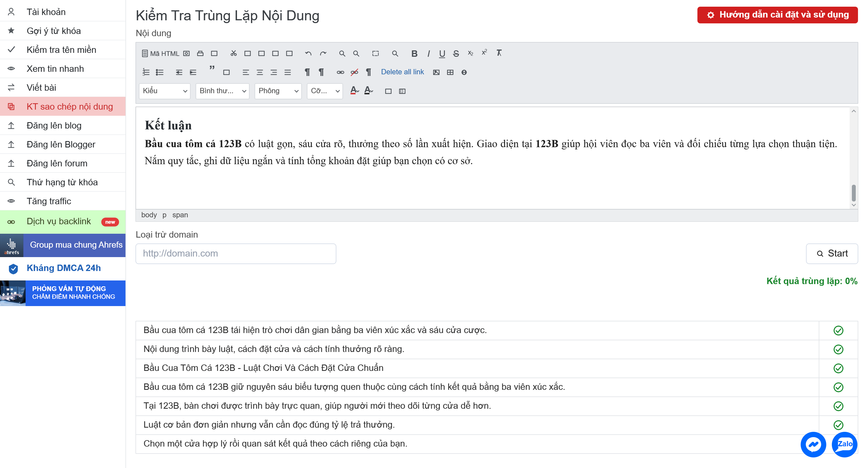Open Xem tin nhanh in the sidebar
The width and height of the screenshot is (868, 468).
coord(63,68)
